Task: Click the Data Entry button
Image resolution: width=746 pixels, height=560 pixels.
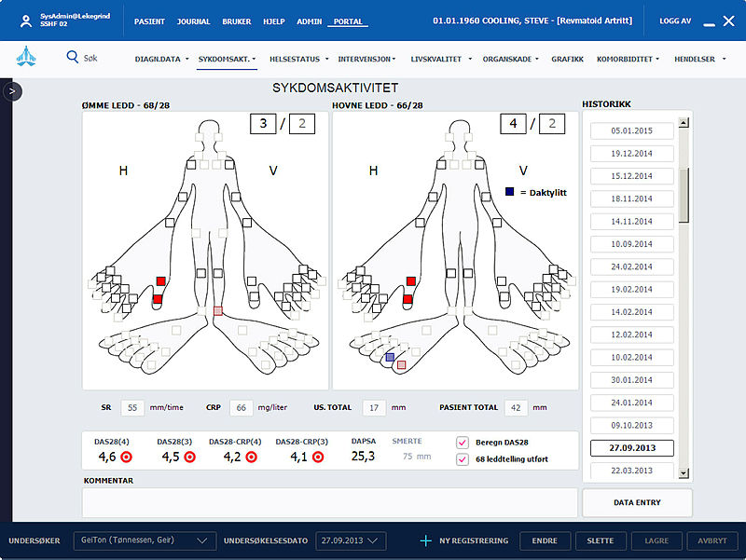Action: pos(637,502)
